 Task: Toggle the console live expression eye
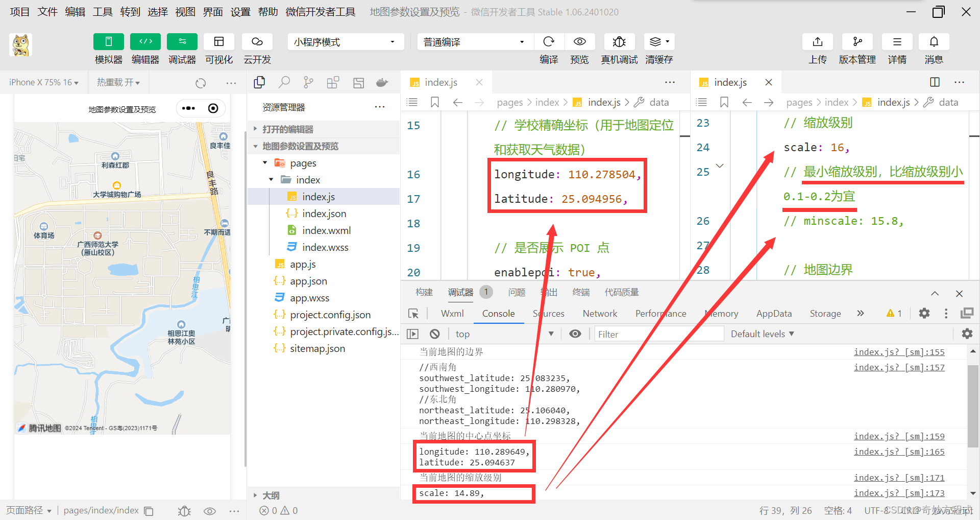tap(575, 334)
